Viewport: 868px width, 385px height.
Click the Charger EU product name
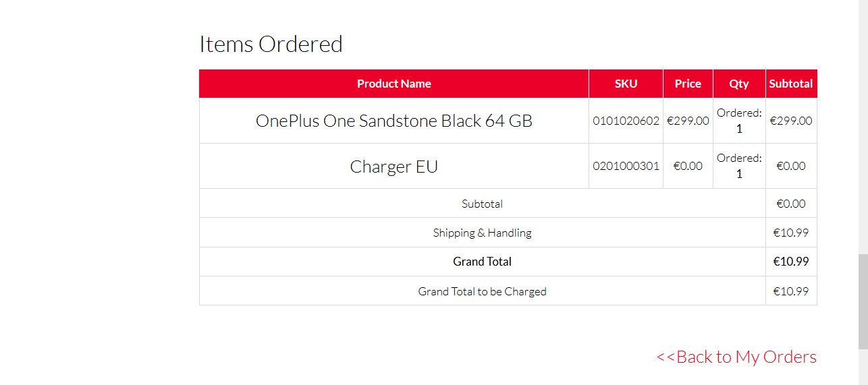pyautogui.click(x=394, y=167)
